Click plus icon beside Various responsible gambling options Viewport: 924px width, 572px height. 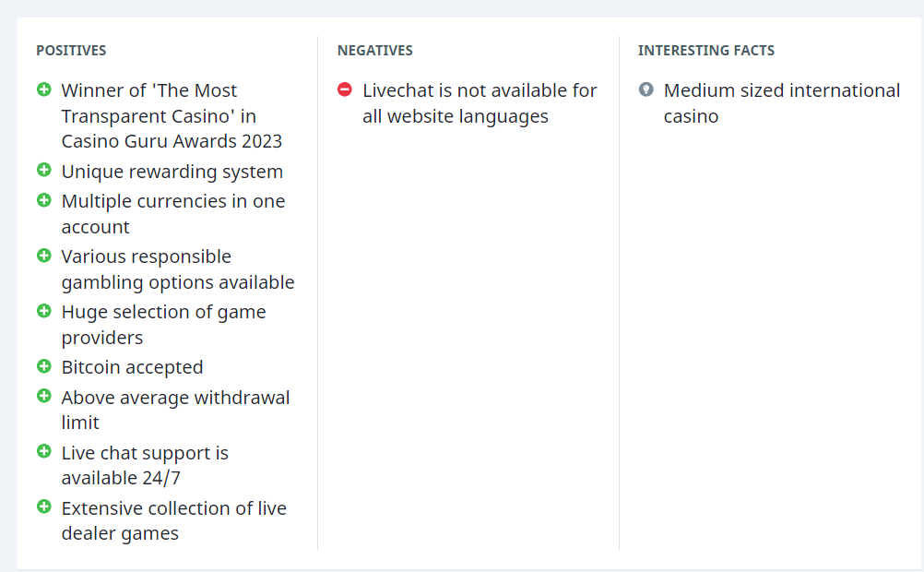43,255
